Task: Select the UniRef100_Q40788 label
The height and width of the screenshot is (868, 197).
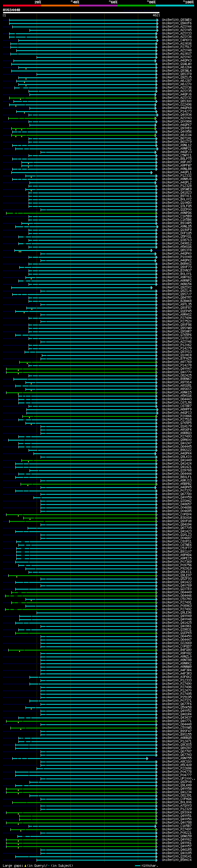Action: (x=177, y=822)
